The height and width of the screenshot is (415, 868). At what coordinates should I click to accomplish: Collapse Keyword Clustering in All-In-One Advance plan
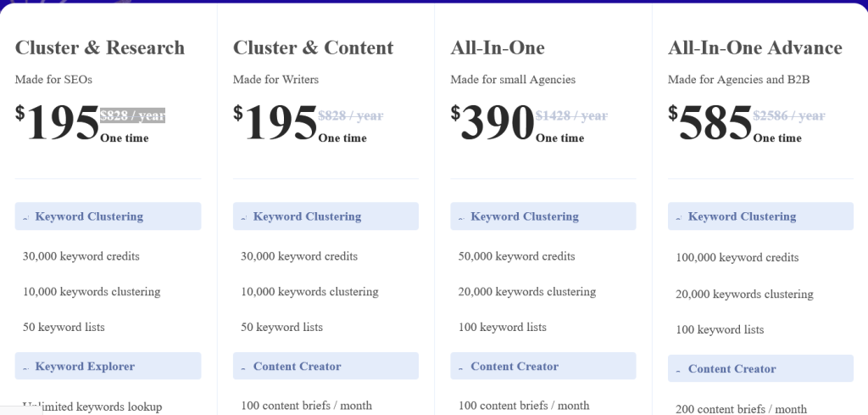pyautogui.click(x=760, y=216)
